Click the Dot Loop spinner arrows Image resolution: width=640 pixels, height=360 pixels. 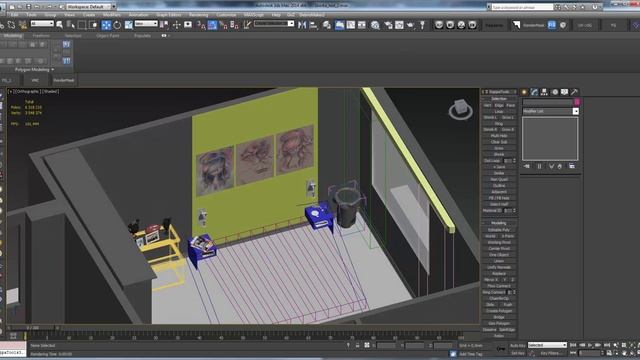[514, 161]
